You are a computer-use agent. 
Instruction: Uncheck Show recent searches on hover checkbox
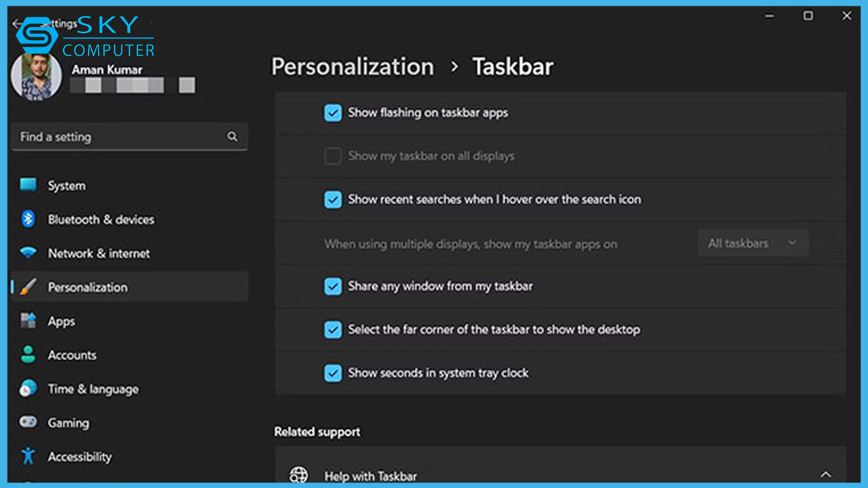332,199
